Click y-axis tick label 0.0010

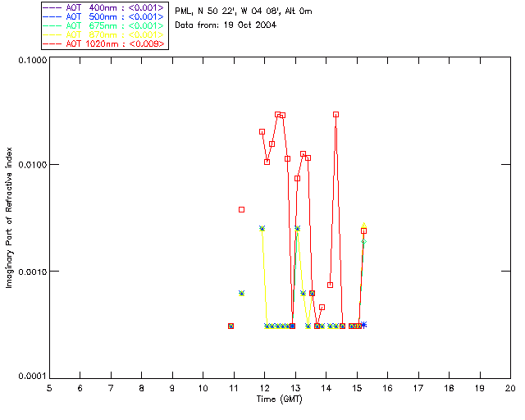click(x=33, y=272)
